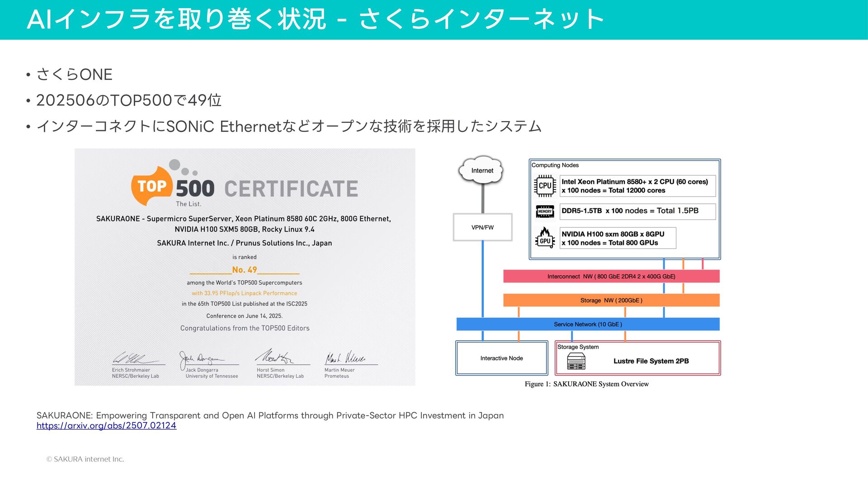Click the gray CERTIFICATE heading word
Screen dimensions: 868x488
point(291,189)
